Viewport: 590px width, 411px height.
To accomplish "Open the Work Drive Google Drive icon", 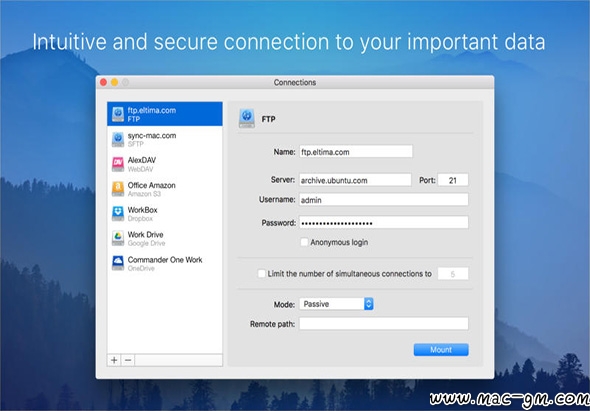I will [x=118, y=239].
